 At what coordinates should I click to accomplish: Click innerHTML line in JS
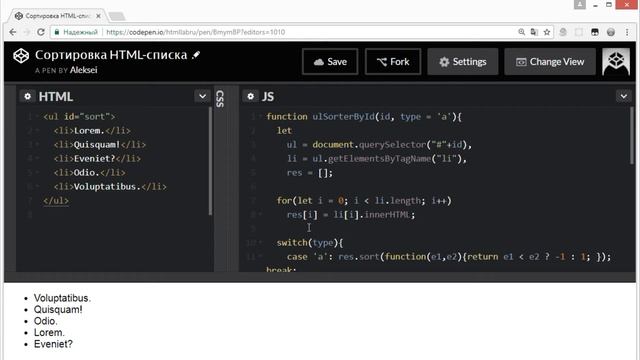click(351, 215)
